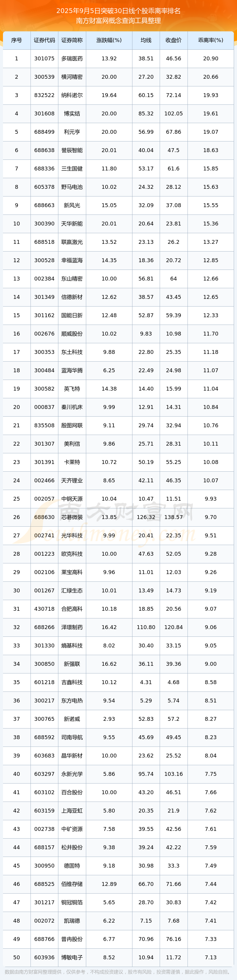The width and height of the screenshot is (237, 980).
Task: Select stock name 永新光学
Action: (x=72, y=774)
